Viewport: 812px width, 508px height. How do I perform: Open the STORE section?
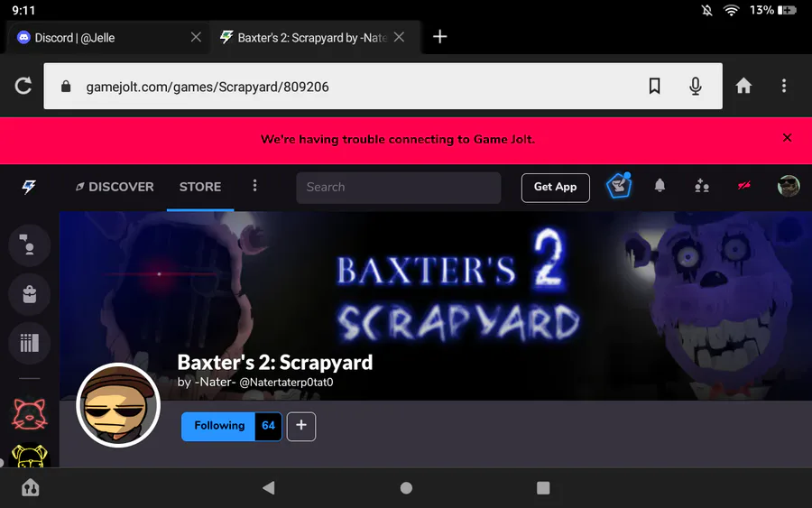(200, 187)
